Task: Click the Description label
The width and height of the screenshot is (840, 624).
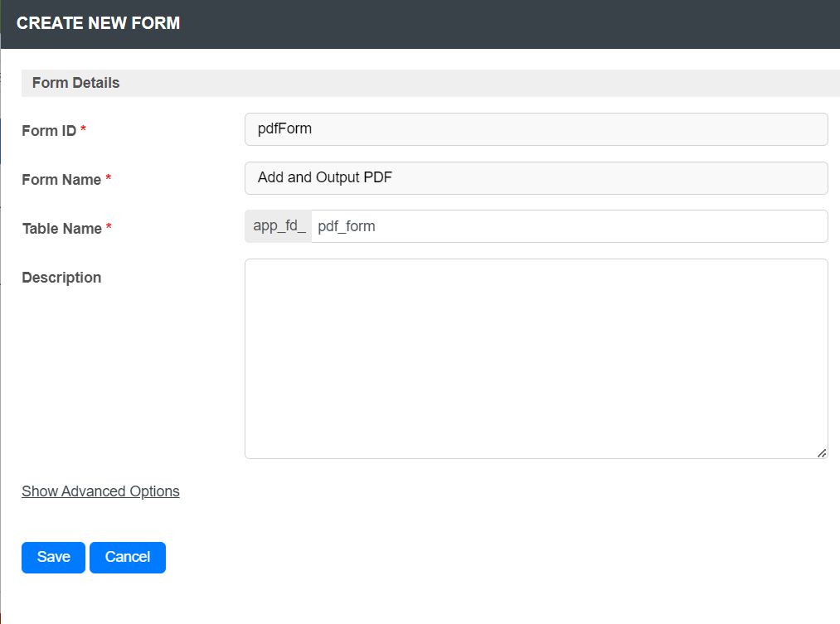Action: [61, 278]
